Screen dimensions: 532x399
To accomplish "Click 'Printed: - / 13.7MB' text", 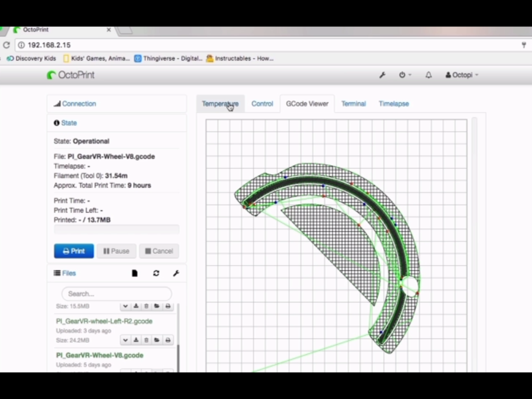I will (x=82, y=220).
